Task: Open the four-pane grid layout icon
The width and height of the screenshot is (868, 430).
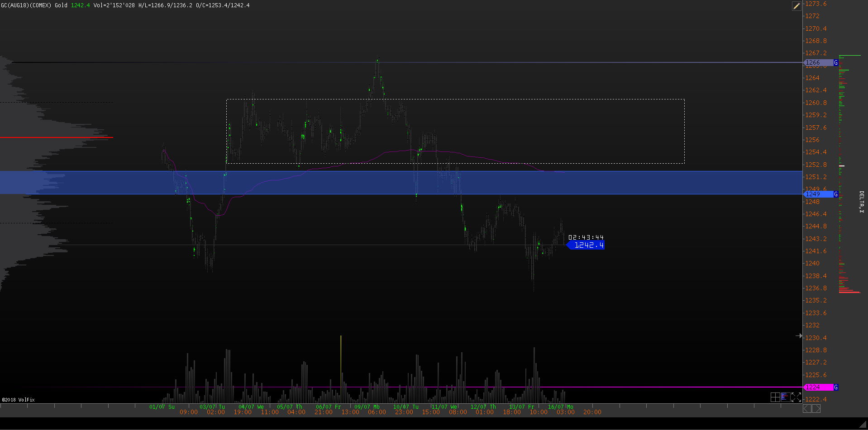Action: coord(775,397)
